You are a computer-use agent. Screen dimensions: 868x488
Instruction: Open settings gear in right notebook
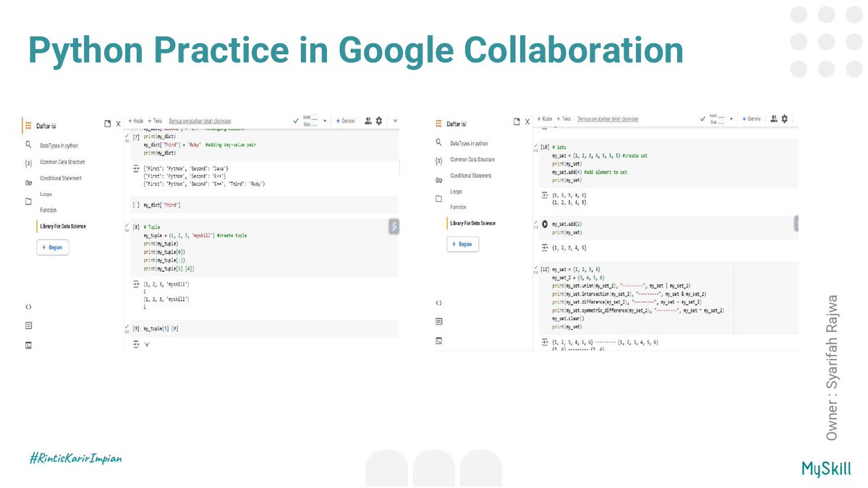click(x=786, y=119)
